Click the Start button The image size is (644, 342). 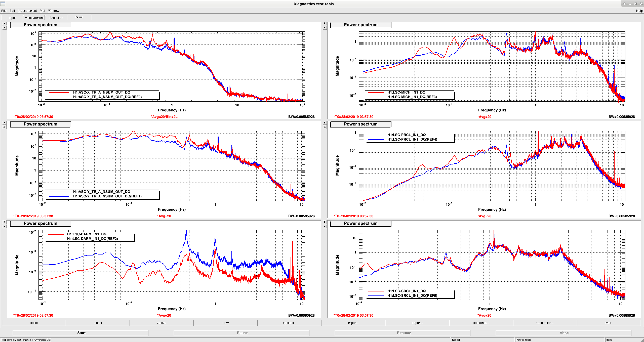pyautogui.click(x=81, y=333)
